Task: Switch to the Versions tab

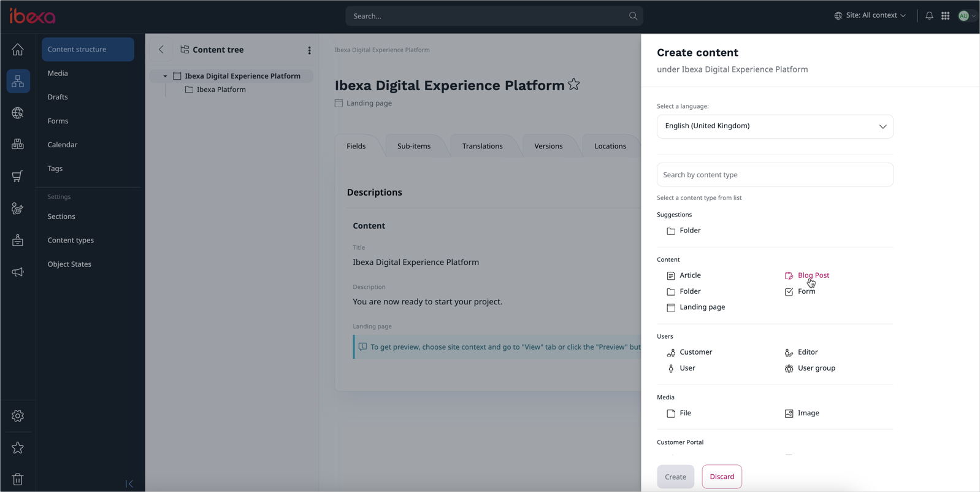Action: tap(548, 146)
